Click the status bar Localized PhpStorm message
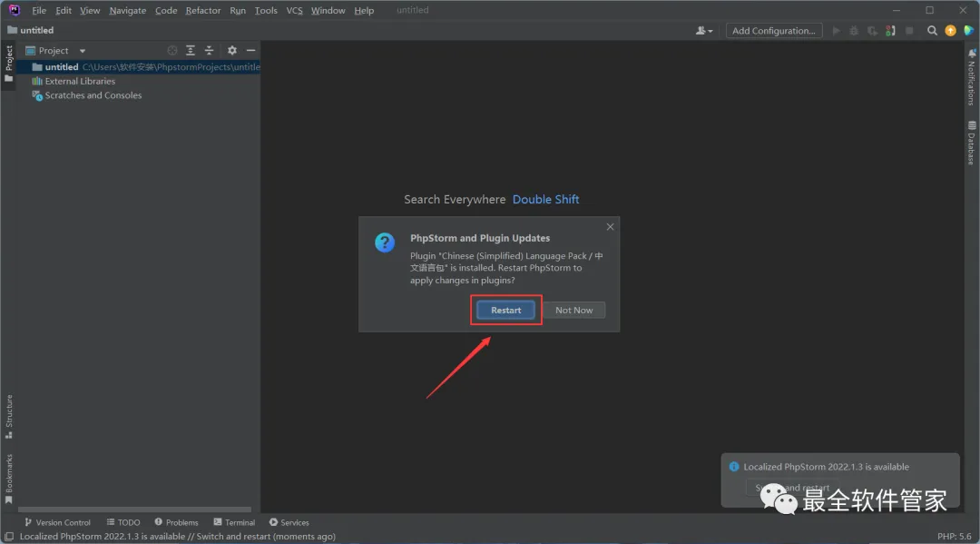 (x=178, y=537)
